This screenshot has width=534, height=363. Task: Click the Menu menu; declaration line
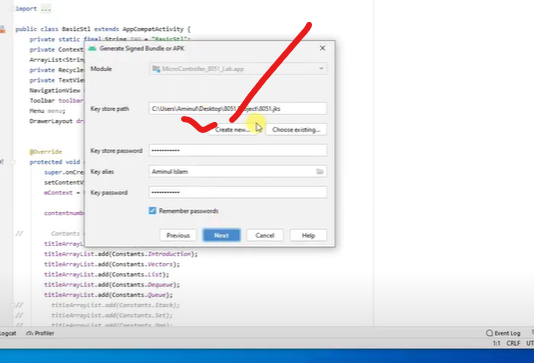[x=47, y=111]
